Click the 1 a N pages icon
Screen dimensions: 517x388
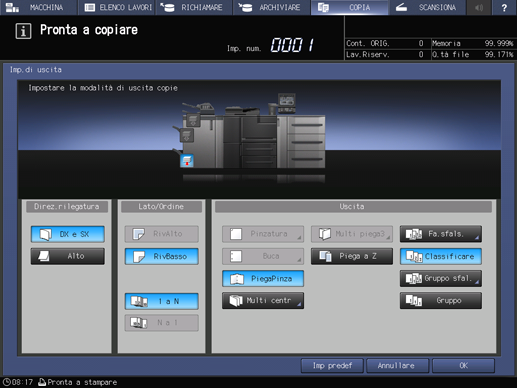(139, 301)
